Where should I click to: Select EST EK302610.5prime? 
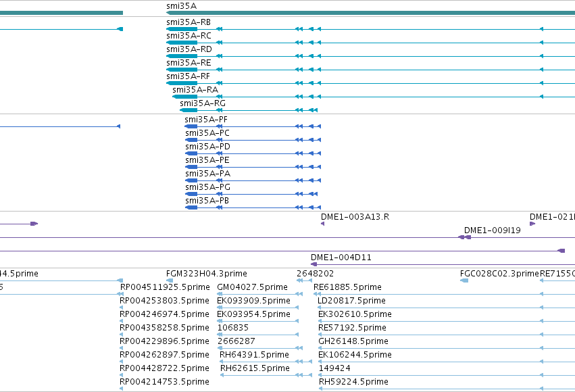coord(355,315)
